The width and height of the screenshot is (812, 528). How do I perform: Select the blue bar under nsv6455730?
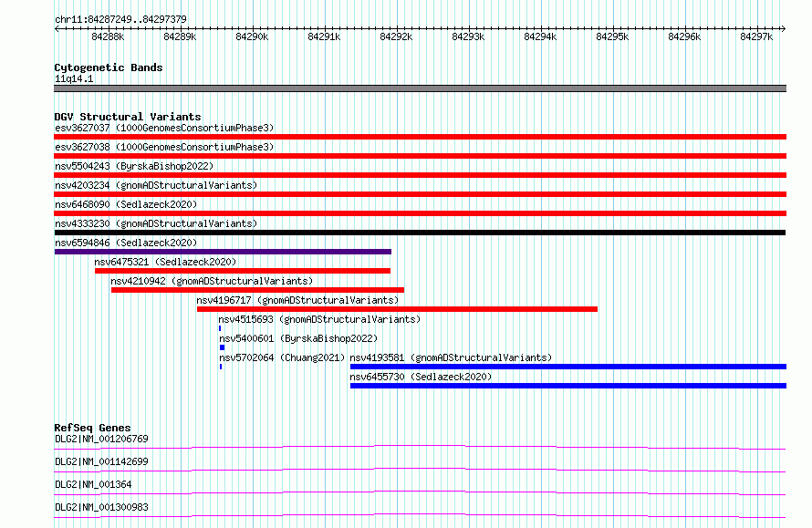(568, 386)
